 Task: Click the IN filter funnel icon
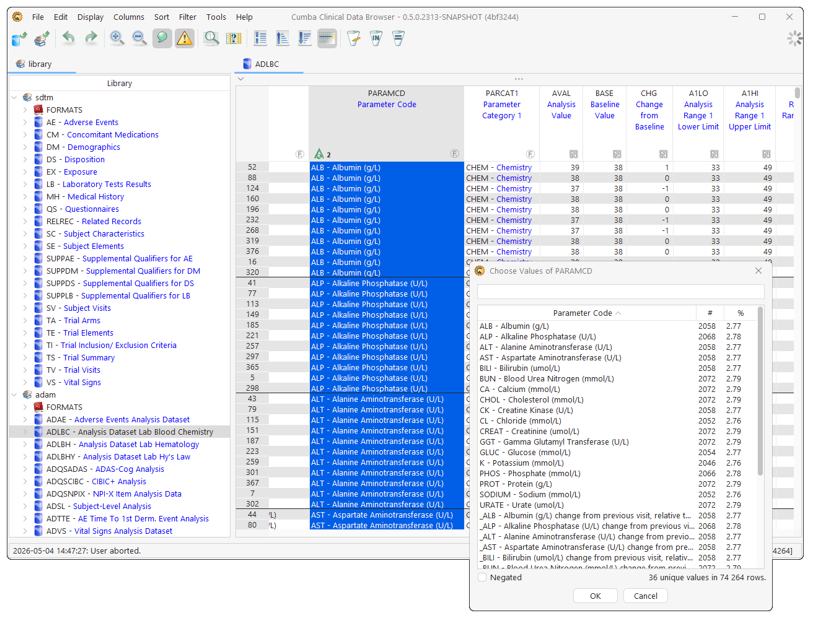[x=376, y=38]
